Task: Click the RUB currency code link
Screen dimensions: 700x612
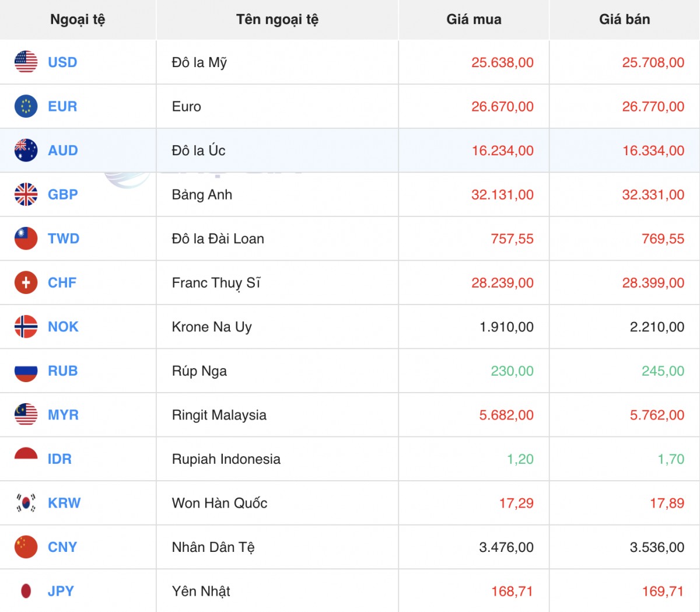Action: (62, 371)
